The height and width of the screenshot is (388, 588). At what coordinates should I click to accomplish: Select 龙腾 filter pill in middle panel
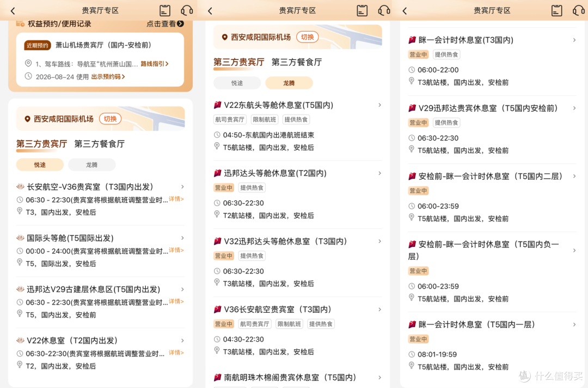pyautogui.click(x=289, y=83)
